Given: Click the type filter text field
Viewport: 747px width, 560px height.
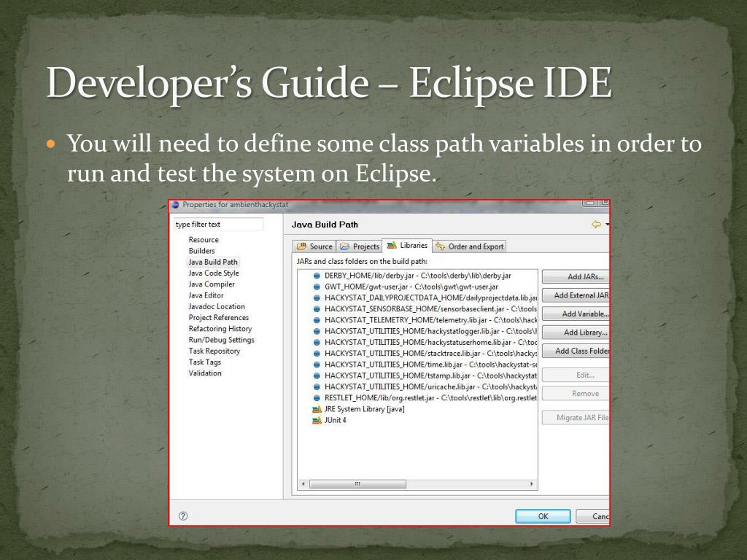Looking at the screenshot, I should (x=219, y=225).
